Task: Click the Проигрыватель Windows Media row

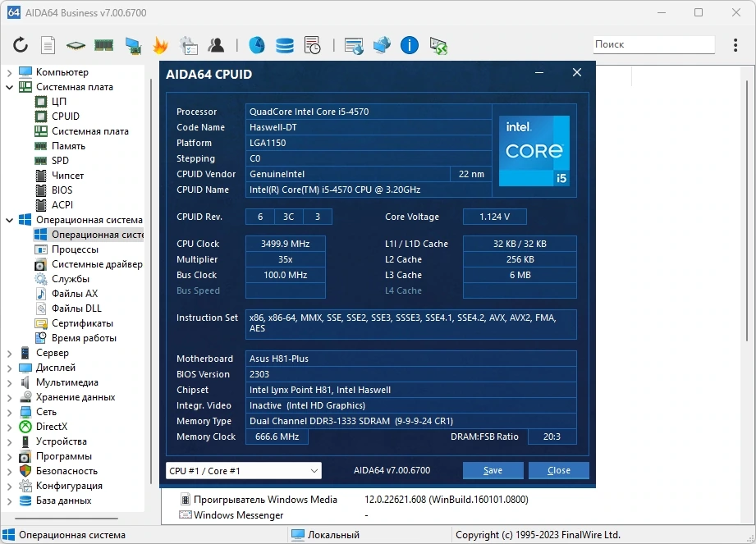Action: click(x=355, y=500)
